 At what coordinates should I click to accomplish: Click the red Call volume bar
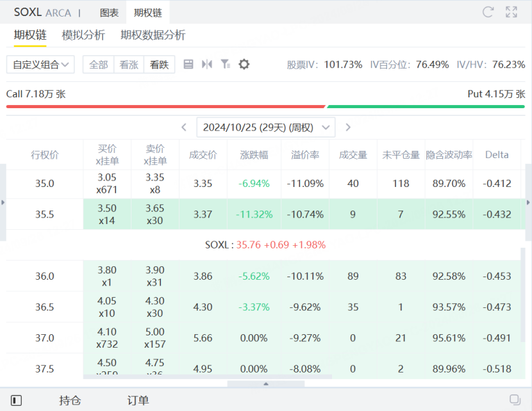pyautogui.click(x=165, y=106)
